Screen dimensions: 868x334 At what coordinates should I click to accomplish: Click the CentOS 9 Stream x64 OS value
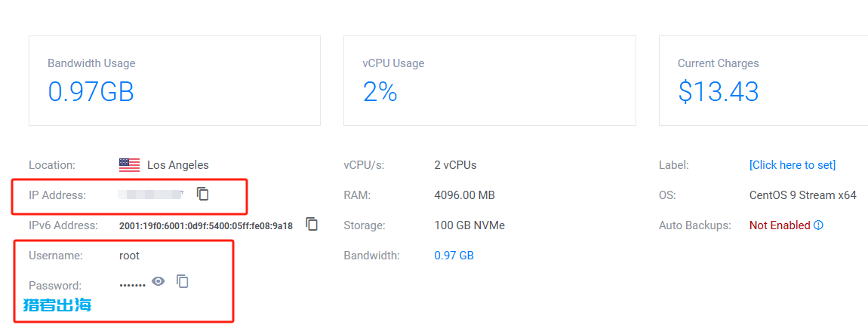pyautogui.click(x=802, y=195)
